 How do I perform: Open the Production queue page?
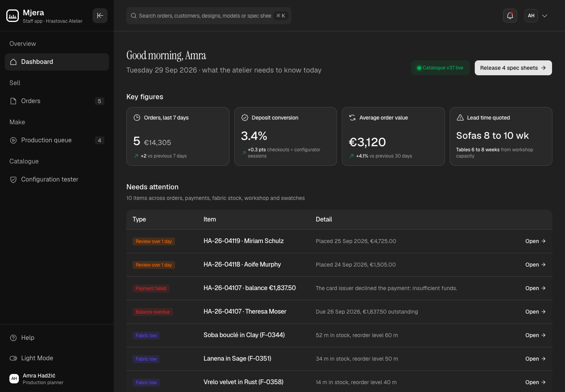(57, 140)
